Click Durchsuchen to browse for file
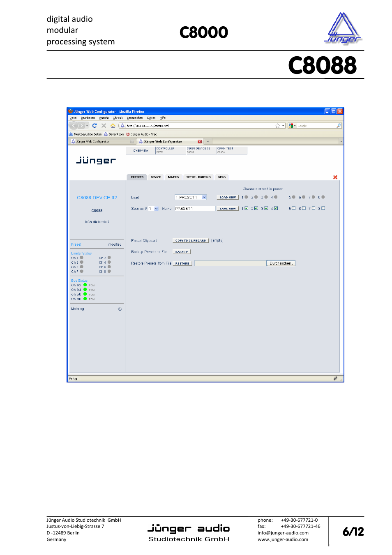 pyautogui.click(x=281, y=263)
